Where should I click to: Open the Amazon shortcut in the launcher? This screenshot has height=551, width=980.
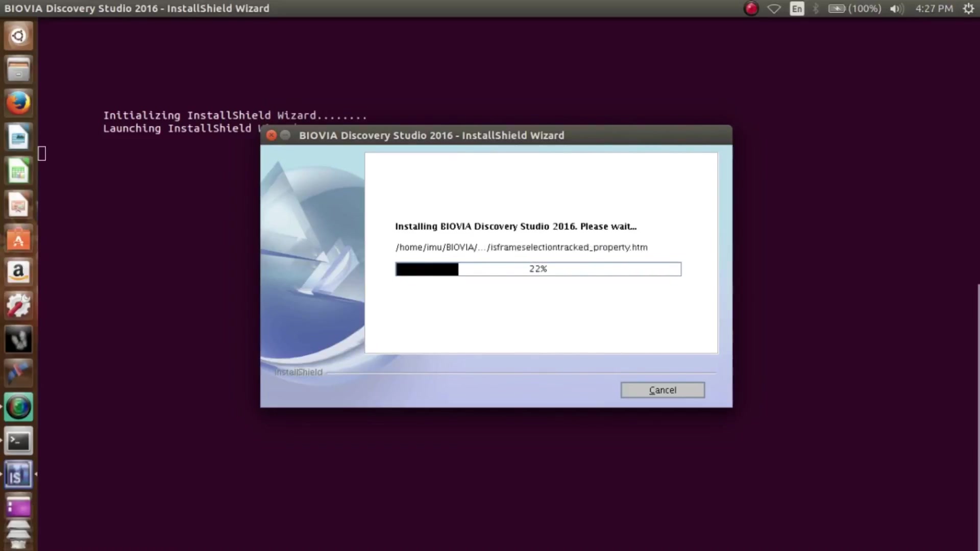18,271
